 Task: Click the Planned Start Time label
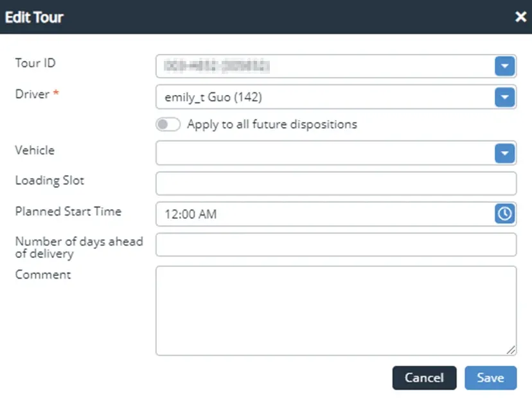coord(68,211)
